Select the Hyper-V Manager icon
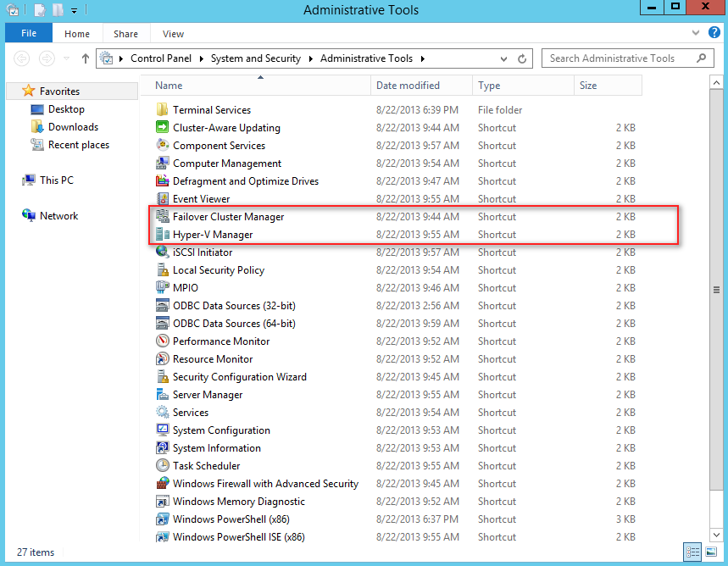Screen dimensions: 728x566 click(x=162, y=235)
